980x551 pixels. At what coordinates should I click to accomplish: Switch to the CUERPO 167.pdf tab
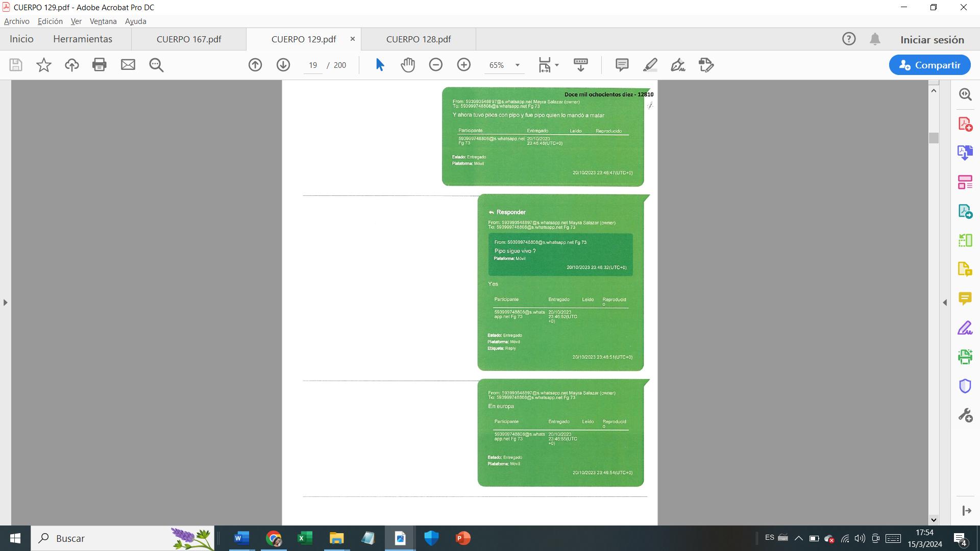(x=189, y=39)
